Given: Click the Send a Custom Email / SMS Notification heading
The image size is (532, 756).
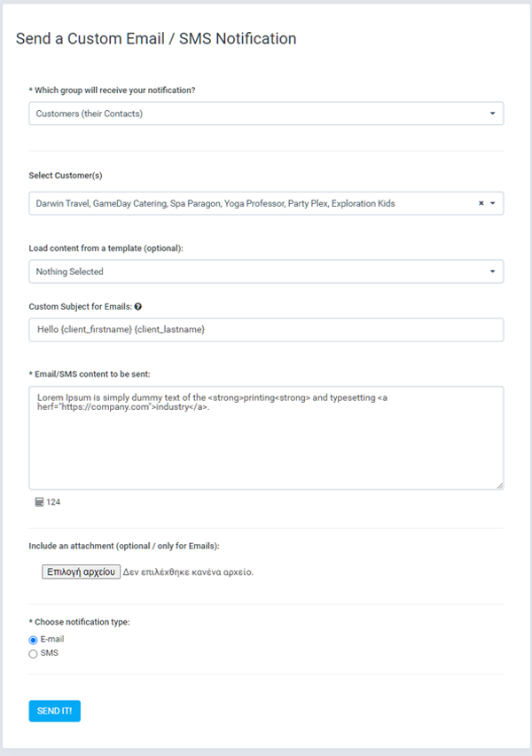Looking at the screenshot, I should click(156, 38).
